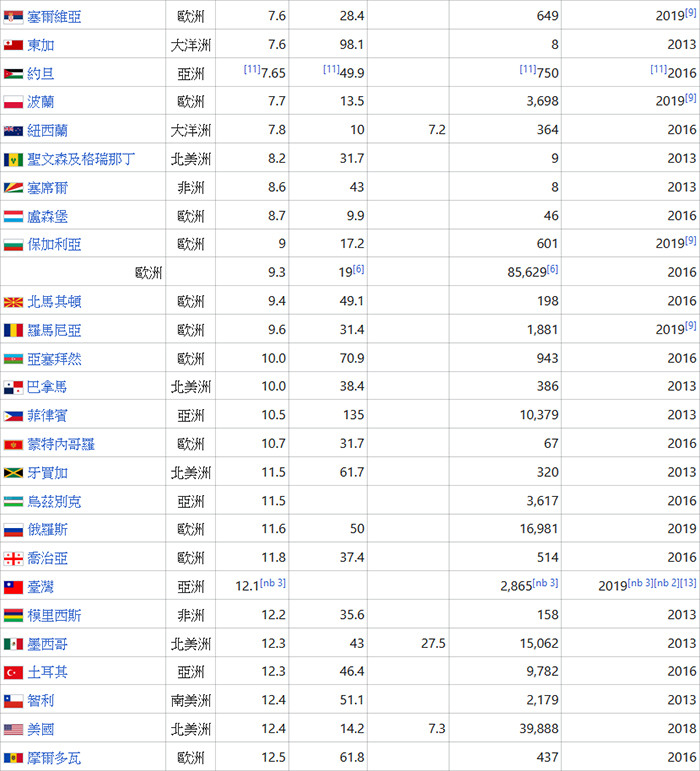This screenshot has height=771, width=700.
Task: Open the 美國 link
Action: coord(41,729)
